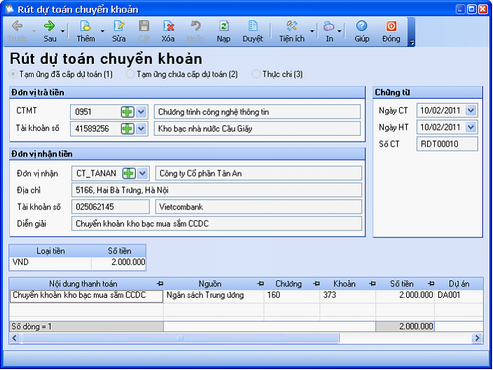Click the Dự án column header

[459, 284]
